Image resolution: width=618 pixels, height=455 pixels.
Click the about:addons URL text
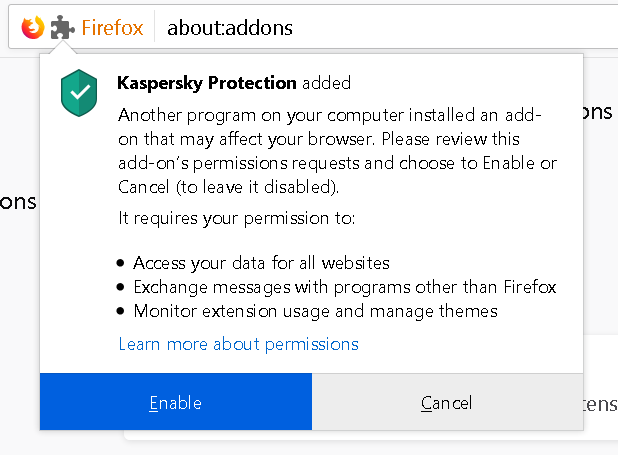230,28
